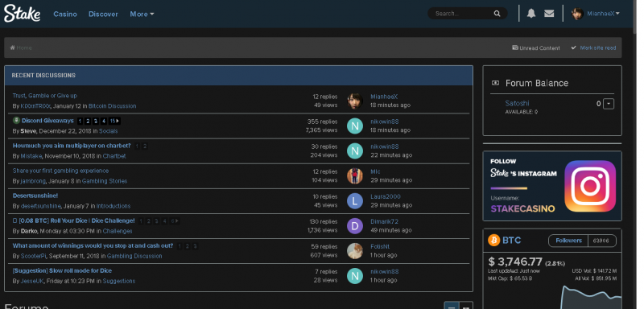The height and width of the screenshot is (309, 644).
Task: Click into the Search field
Action: pyautogui.click(x=462, y=14)
